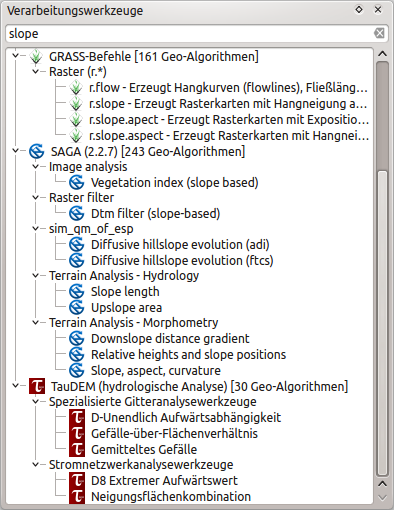Collapse Spezialisierte Gitteranalysewerkzeuge subgroup
Viewport: 394px width, 510px height.
[x=35, y=401]
